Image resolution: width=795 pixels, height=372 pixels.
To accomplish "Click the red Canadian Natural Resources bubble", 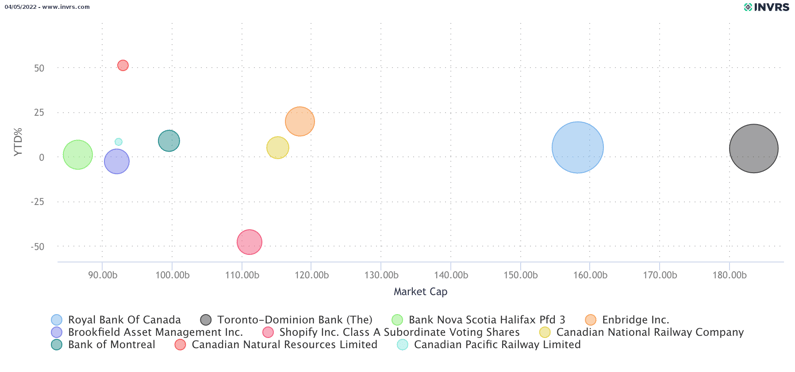I will coord(123,65).
